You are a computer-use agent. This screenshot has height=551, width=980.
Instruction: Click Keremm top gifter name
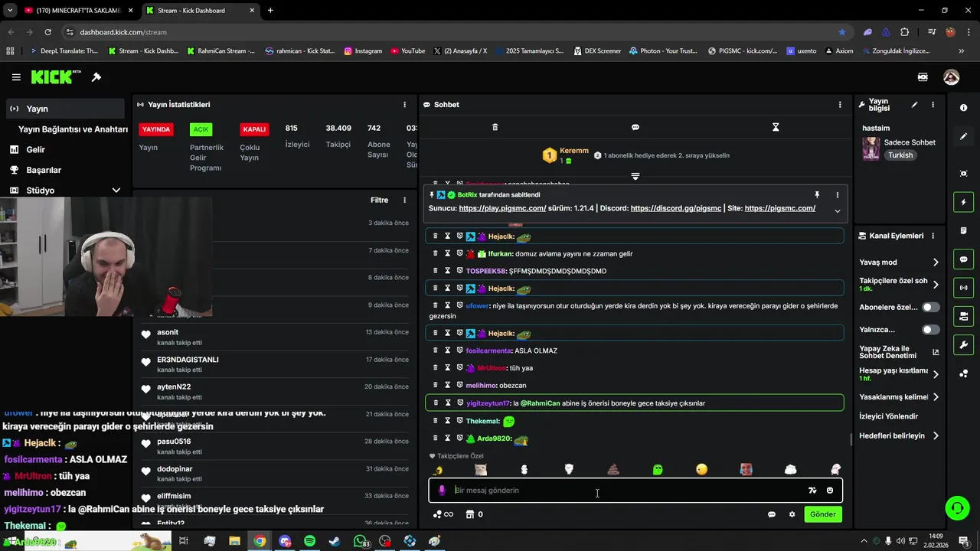(x=574, y=151)
